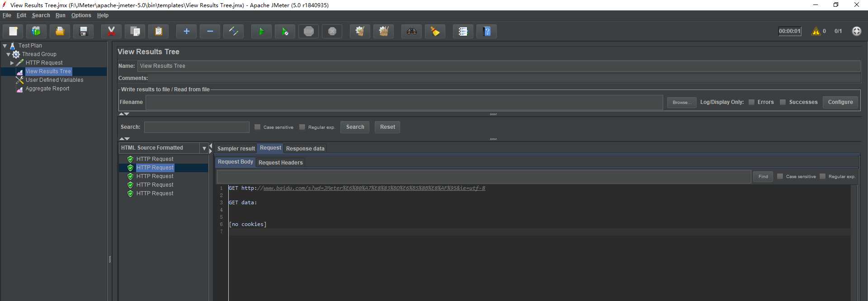Select Aggregate Report in test tree
Screen dimensions: 868x301
click(47, 89)
